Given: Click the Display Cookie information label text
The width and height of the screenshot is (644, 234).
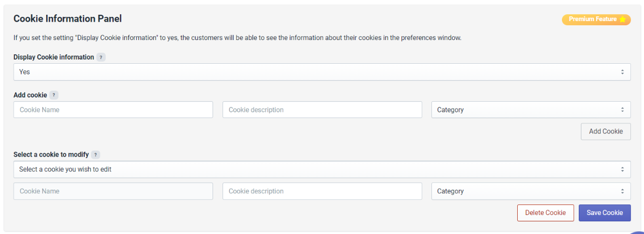Looking at the screenshot, I should [x=54, y=57].
